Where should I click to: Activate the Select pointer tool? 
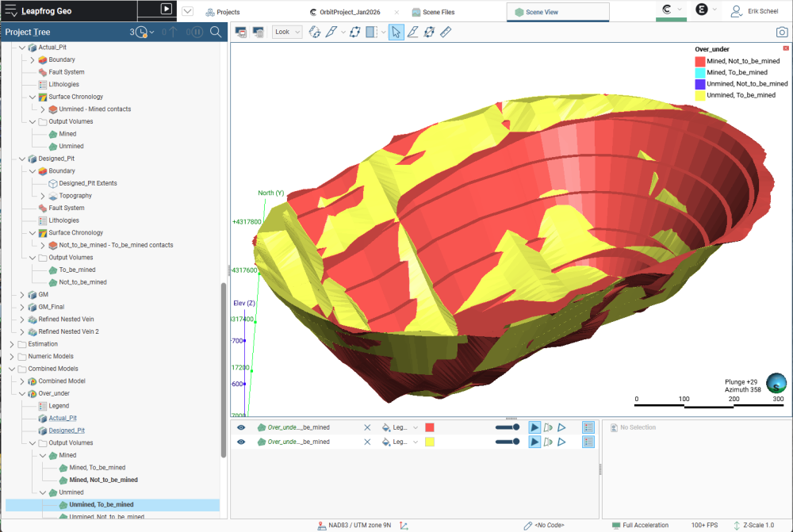(396, 32)
